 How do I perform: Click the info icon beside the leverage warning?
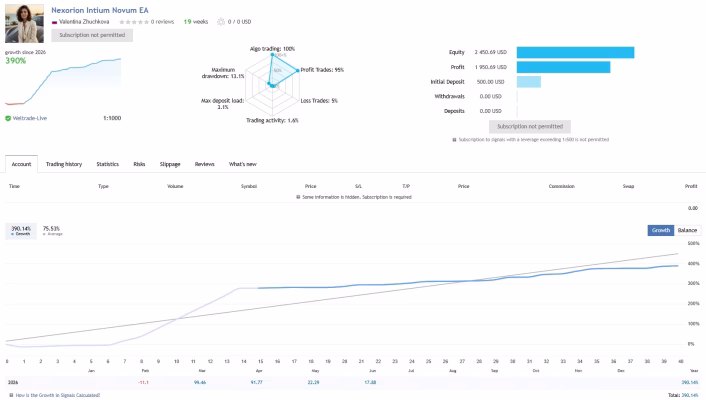point(454,140)
